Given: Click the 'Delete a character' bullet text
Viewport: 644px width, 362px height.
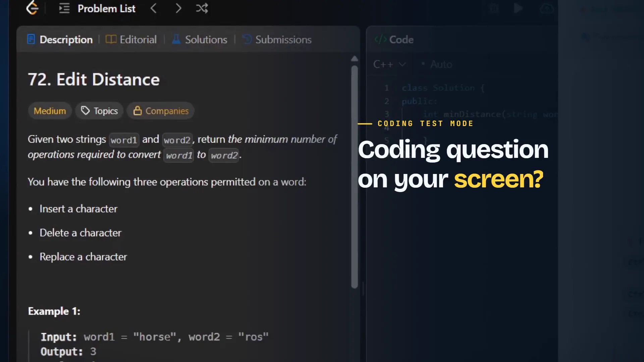Looking at the screenshot, I should click(x=80, y=233).
